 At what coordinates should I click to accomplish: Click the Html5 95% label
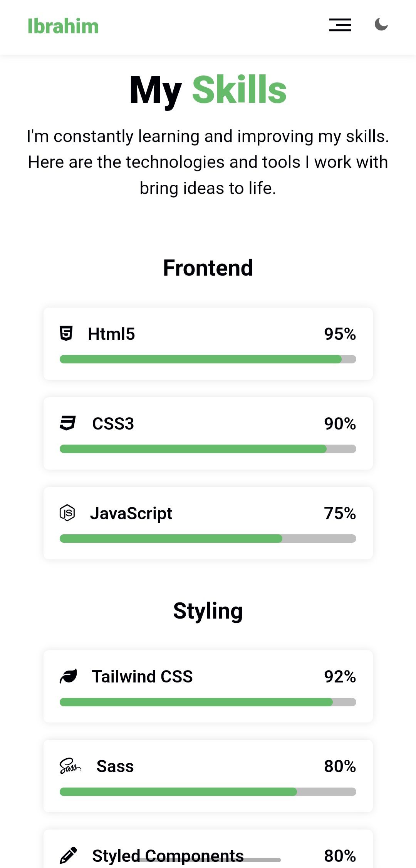point(340,334)
